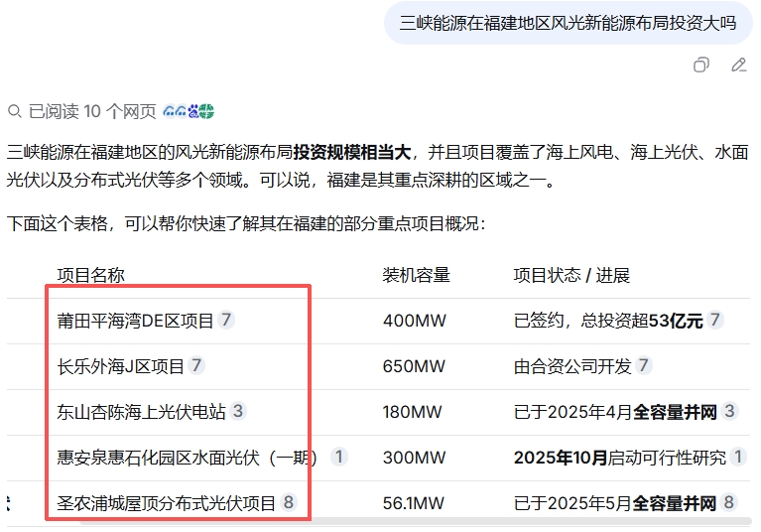The image size is (761, 532).
Task: Click the 圣农浦城屋顶分布式光伏项目 name
Action: (x=167, y=503)
